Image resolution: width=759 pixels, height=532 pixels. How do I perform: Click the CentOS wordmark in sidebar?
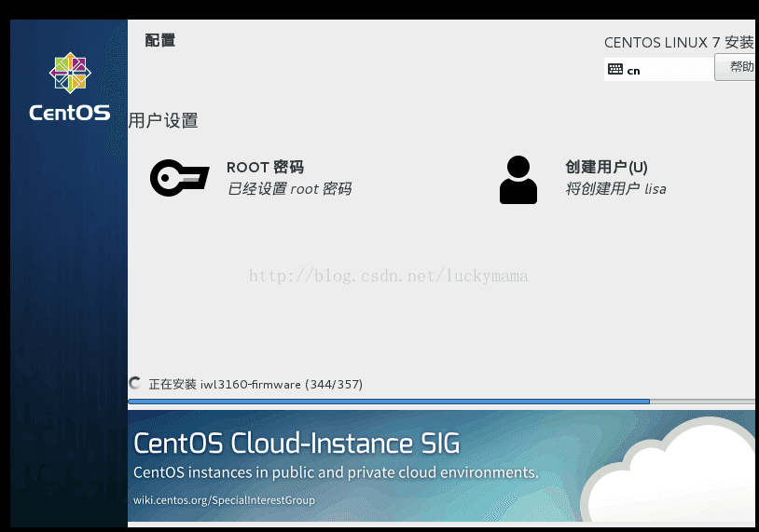coord(70,113)
